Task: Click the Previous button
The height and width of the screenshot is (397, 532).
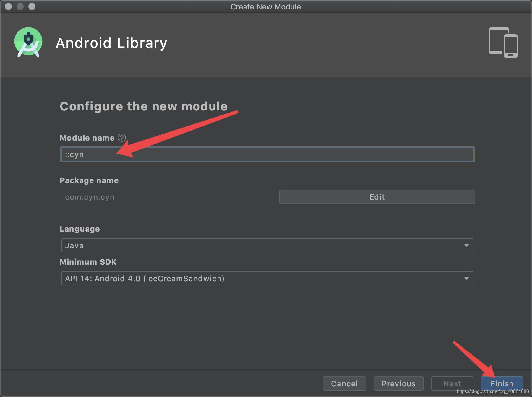Action: click(x=398, y=383)
